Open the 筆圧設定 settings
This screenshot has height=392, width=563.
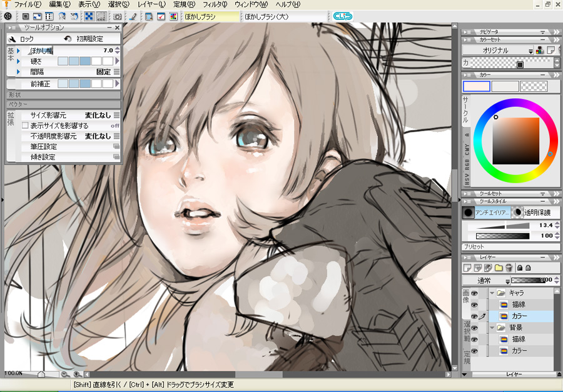[x=70, y=146]
